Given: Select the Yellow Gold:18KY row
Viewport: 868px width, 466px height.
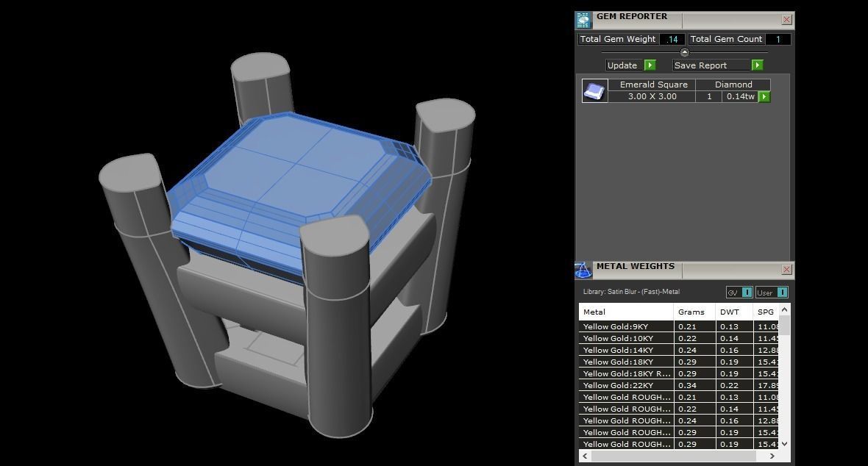Looking at the screenshot, I should click(679, 362).
